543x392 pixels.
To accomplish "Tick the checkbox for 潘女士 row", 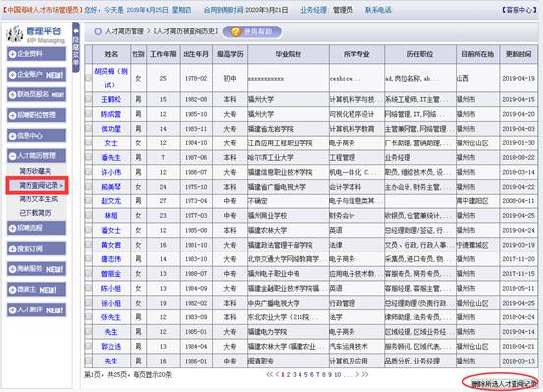I will 89,230.
